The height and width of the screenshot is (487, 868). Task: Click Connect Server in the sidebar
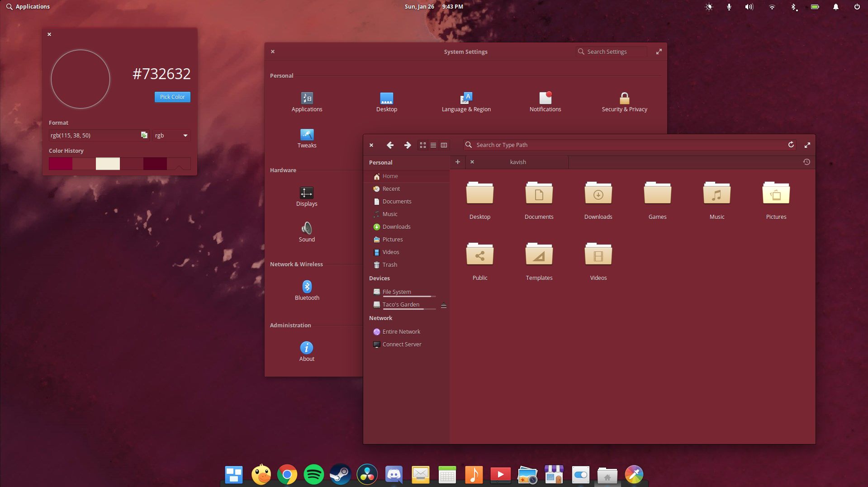401,344
